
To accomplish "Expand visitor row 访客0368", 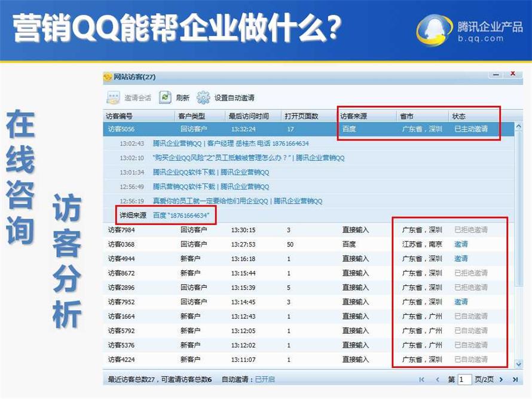I will click(x=121, y=244).
